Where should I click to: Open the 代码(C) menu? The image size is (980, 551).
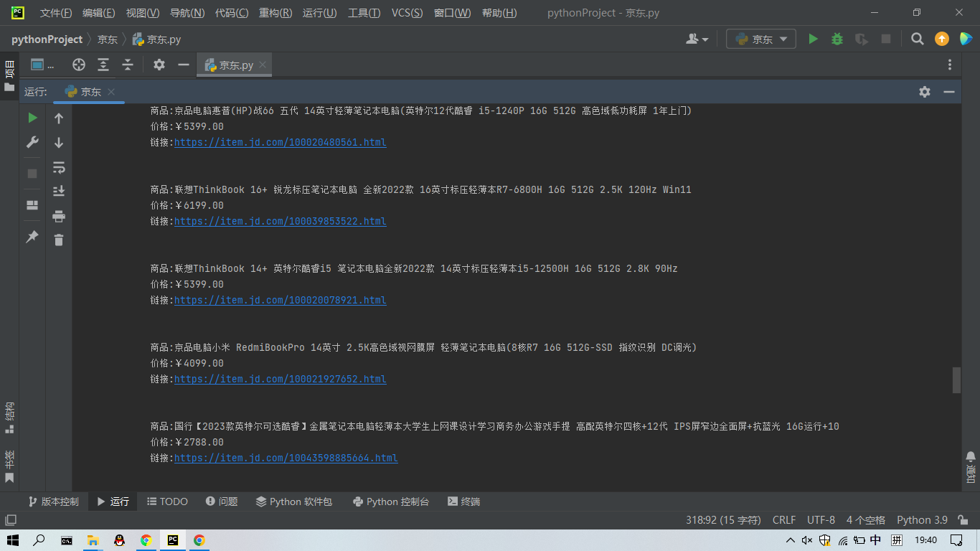[232, 13]
